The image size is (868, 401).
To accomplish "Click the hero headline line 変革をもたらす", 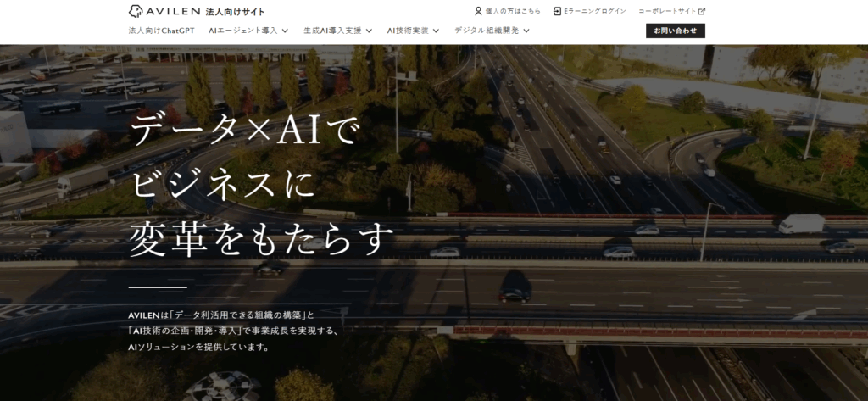I will click(261, 238).
